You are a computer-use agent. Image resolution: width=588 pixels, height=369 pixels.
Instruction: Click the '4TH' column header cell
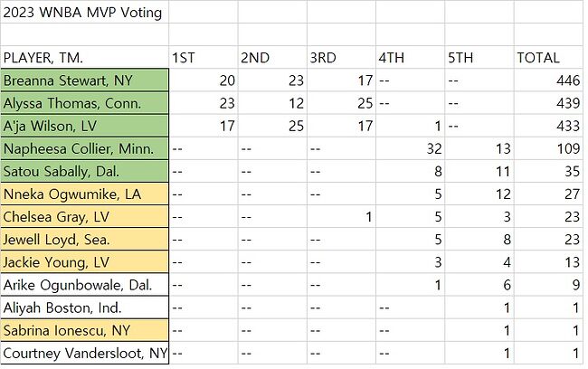point(410,58)
